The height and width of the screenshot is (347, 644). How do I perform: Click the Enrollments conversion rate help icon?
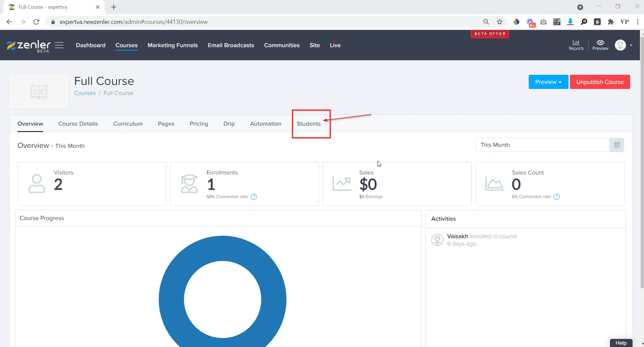[254, 197]
